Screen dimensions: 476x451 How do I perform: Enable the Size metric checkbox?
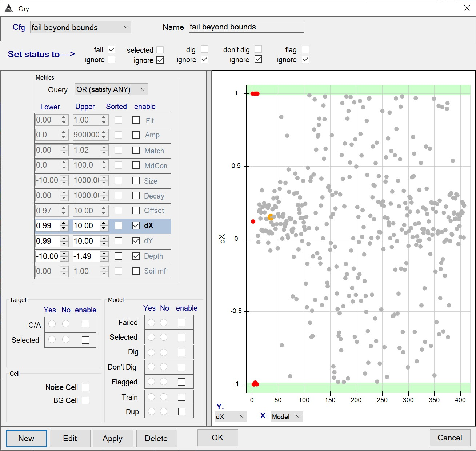pyautogui.click(x=136, y=180)
